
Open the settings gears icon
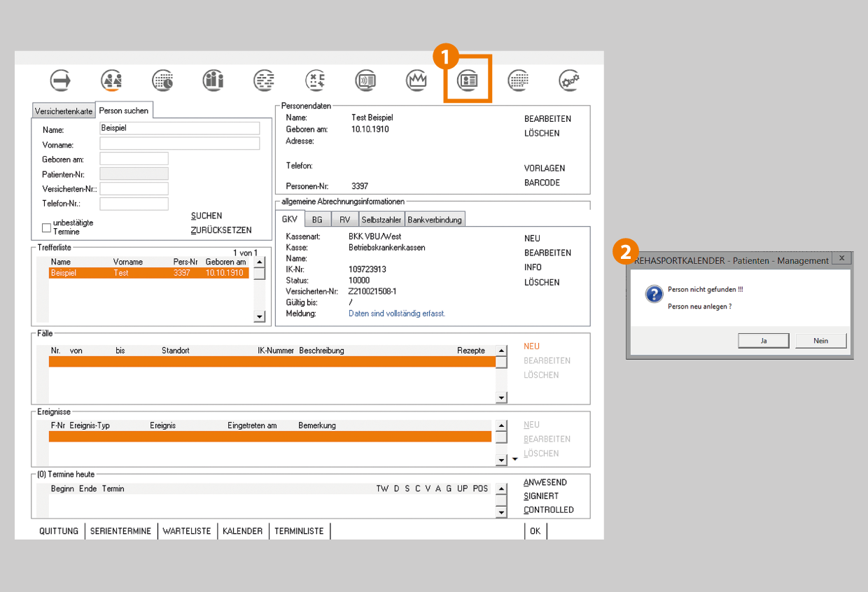(x=569, y=80)
